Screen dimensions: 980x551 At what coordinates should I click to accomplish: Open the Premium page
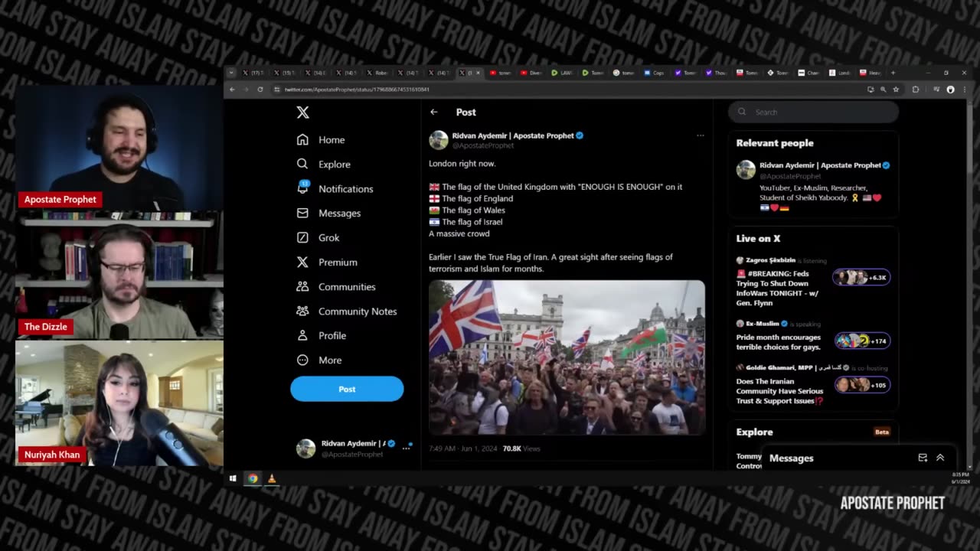(x=327, y=262)
